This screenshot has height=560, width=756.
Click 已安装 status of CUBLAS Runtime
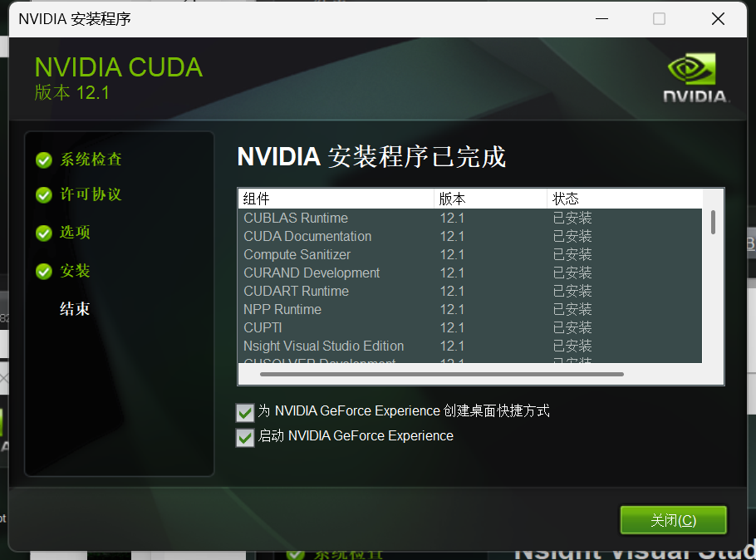572,218
